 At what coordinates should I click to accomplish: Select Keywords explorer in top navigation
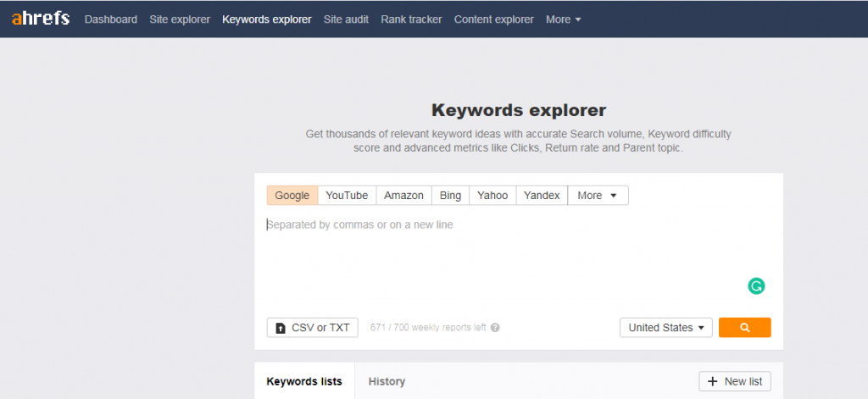point(267,19)
